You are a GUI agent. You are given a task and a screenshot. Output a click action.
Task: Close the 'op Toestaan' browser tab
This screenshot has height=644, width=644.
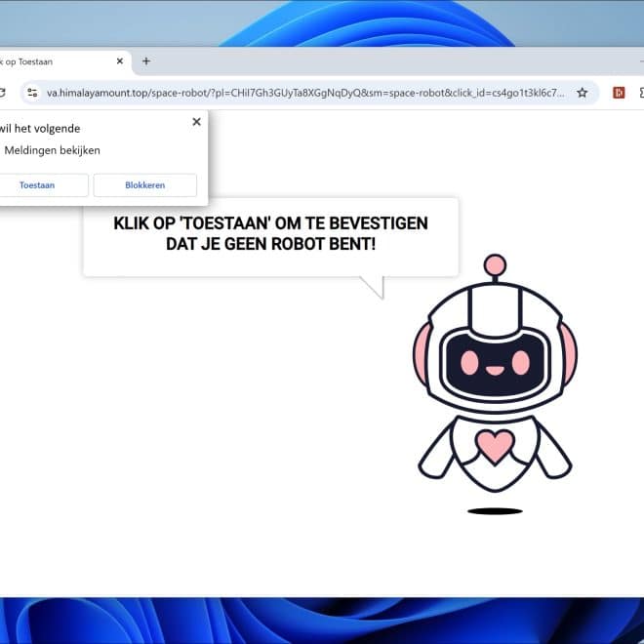[120, 61]
